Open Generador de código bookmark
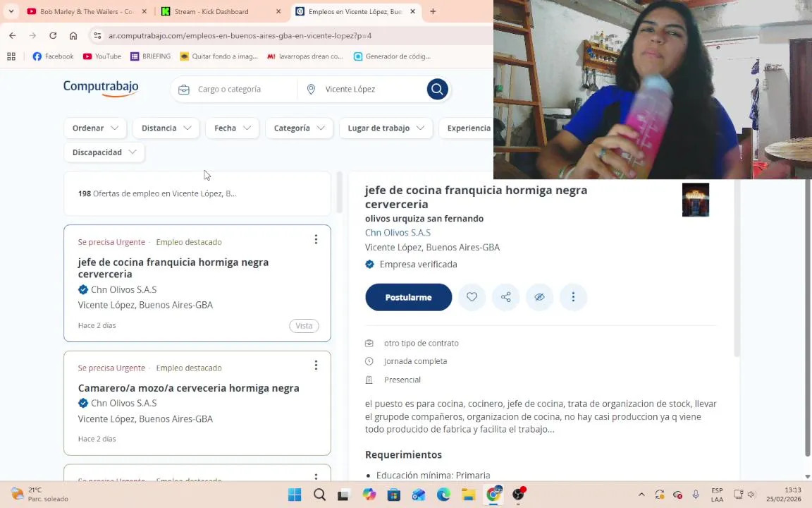The width and height of the screenshot is (812, 508). click(x=392, y=56)
